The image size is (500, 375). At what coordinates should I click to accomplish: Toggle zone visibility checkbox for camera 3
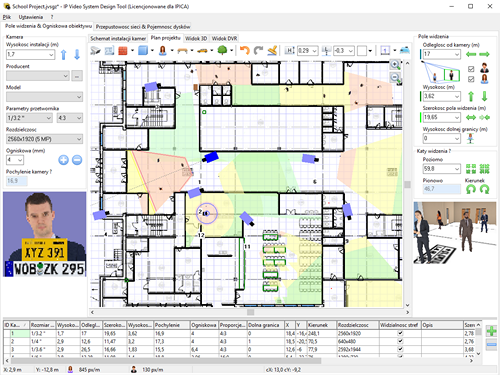400,349
